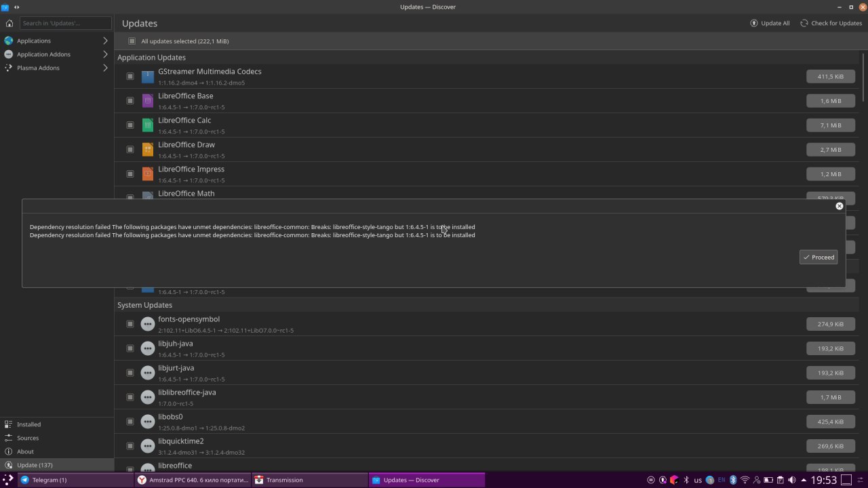The width and height of the screenshot is (868, 488).
Task: Uncheck fonts-opensymbol update checkbox
Action: 130,324
